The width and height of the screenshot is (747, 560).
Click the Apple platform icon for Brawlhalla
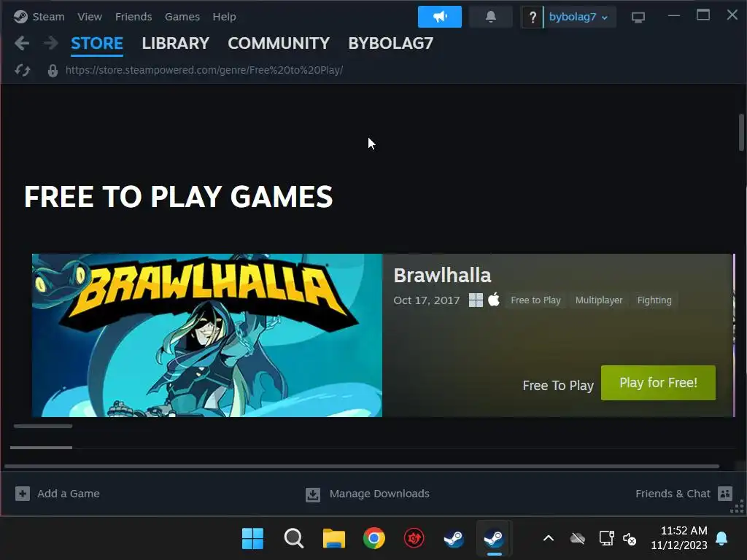tap(494, 300)
